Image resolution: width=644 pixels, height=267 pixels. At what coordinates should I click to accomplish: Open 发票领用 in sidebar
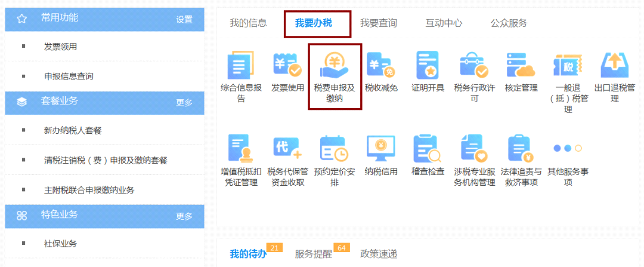click(60, 47)
